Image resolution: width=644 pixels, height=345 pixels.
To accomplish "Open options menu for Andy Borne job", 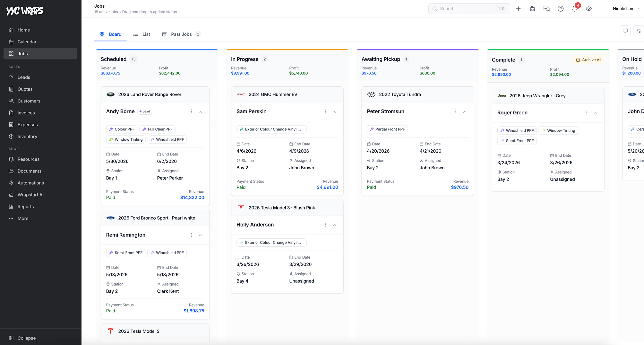I will pyautogui.click(x=192, y=111).
